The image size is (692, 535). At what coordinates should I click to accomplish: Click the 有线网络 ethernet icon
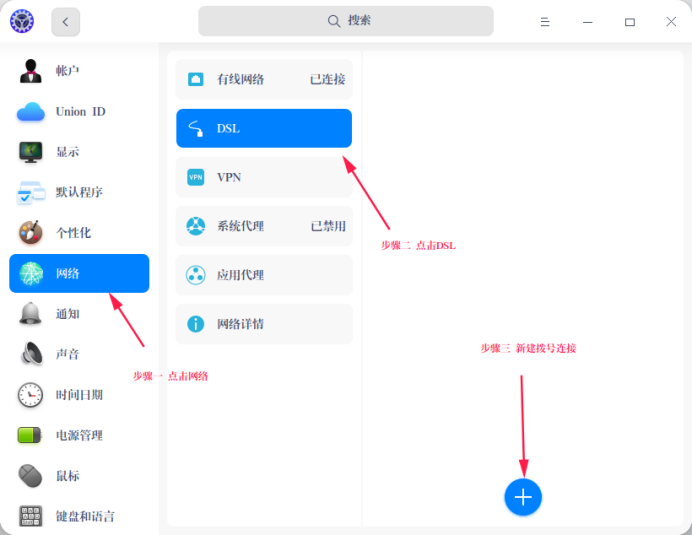pos(196,79)
